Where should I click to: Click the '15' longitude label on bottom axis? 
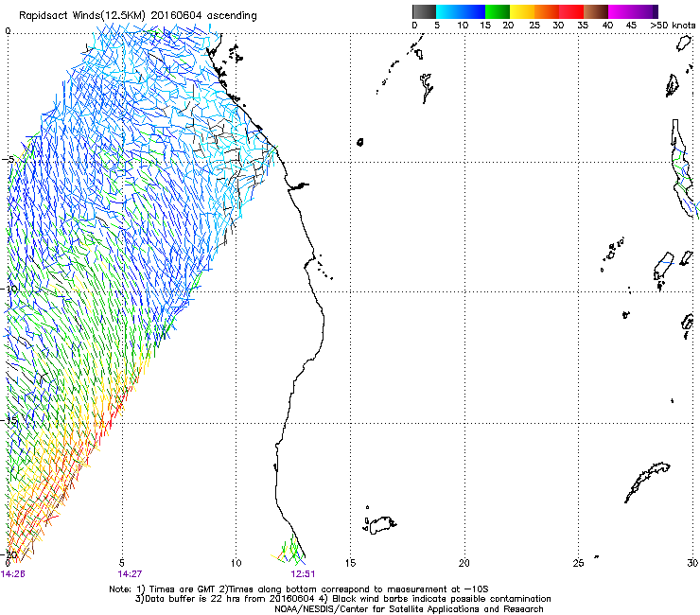click(350, 563)
